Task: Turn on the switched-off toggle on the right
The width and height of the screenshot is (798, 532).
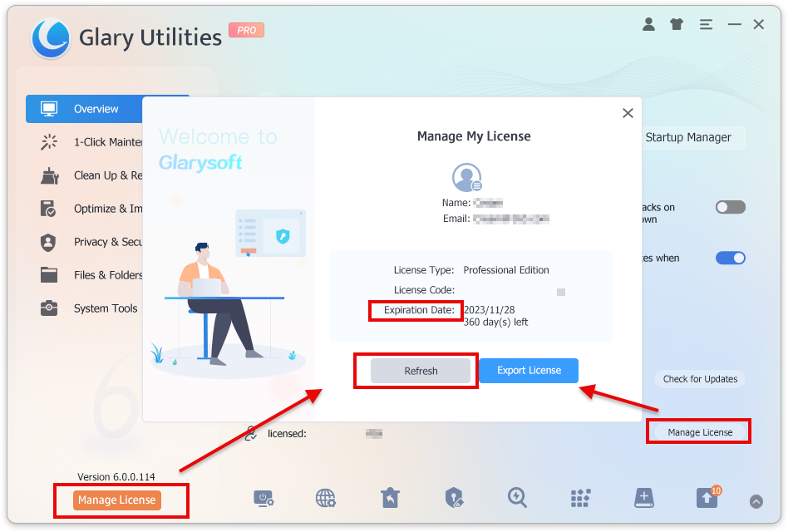Action: [731, 207]
